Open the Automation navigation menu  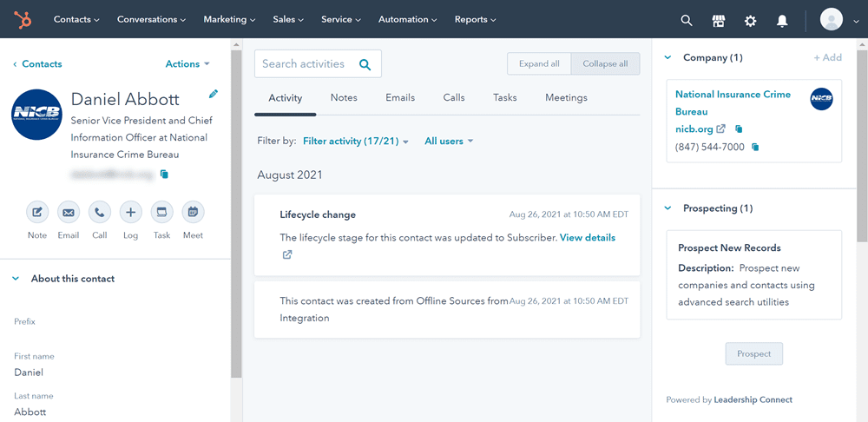tap(407, 19)
